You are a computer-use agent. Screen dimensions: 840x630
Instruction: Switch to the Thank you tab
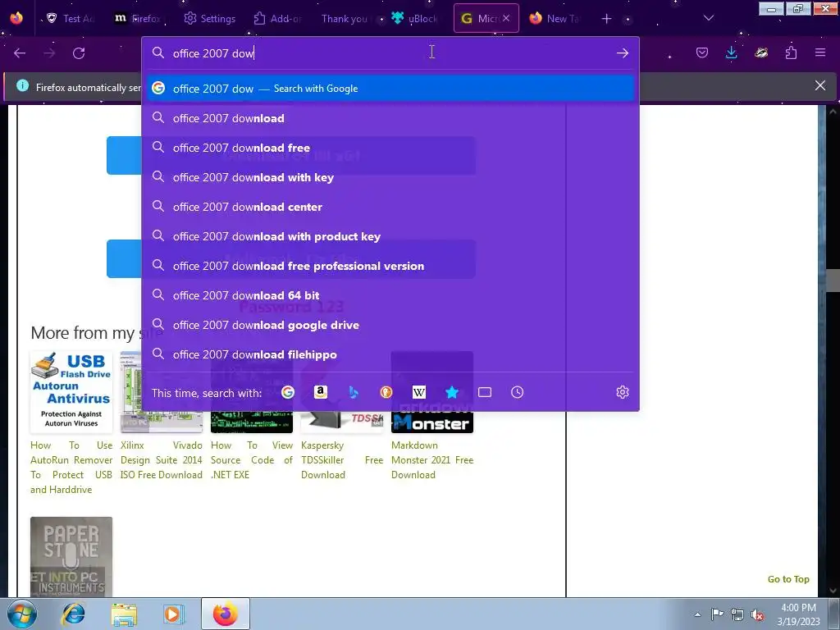(345, 18)
